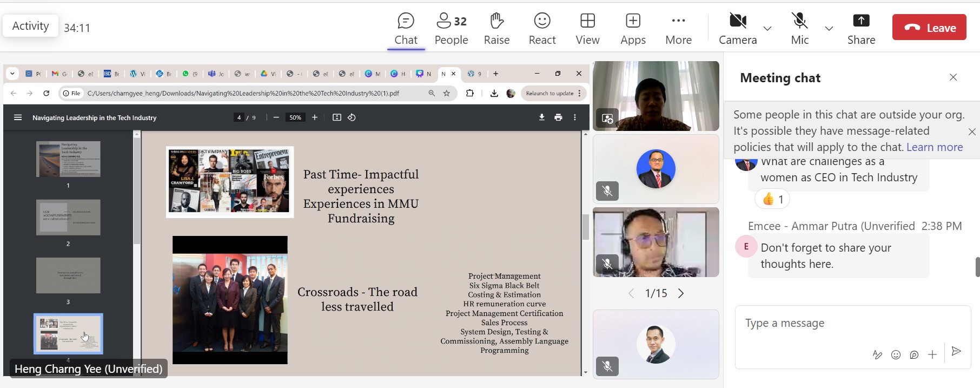Zoom out the PDF with the minus button
This screenshot has height=388, width=980.
coord(276,117)
